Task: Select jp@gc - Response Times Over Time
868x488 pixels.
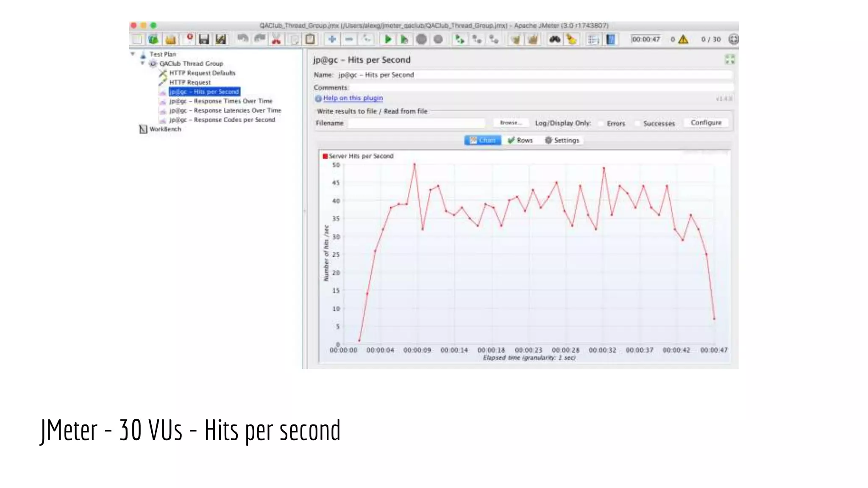Action: [x=221, y=101]
